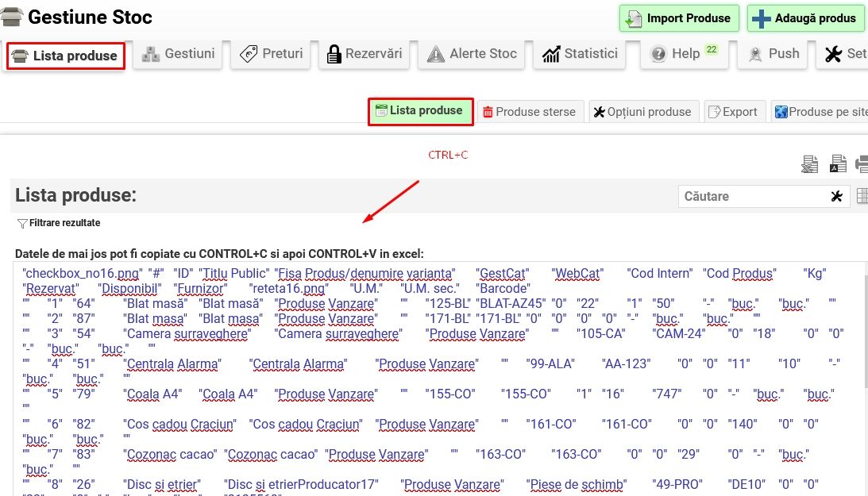Open the Help tab
This screenshot has width=868, height=496.
coord(684,54)
